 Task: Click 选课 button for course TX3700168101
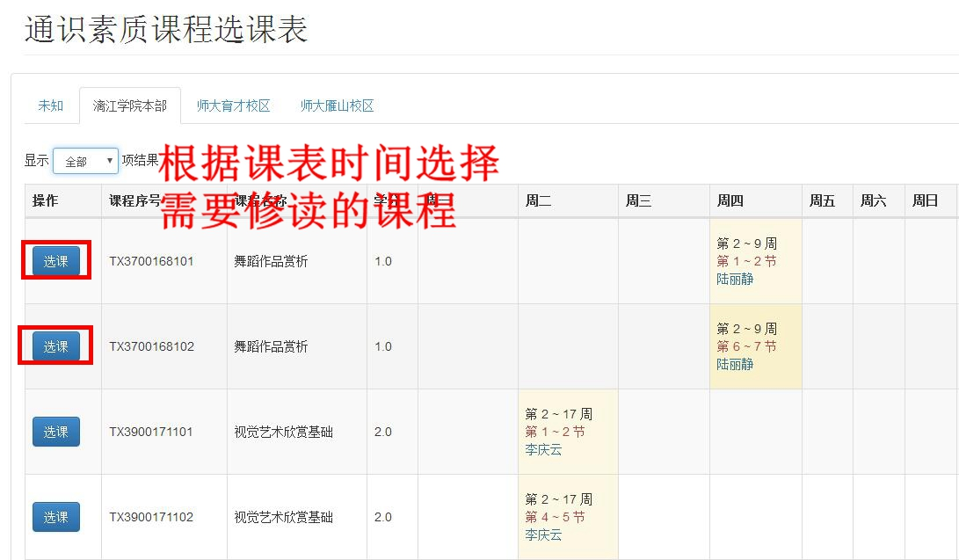(56, 261)
